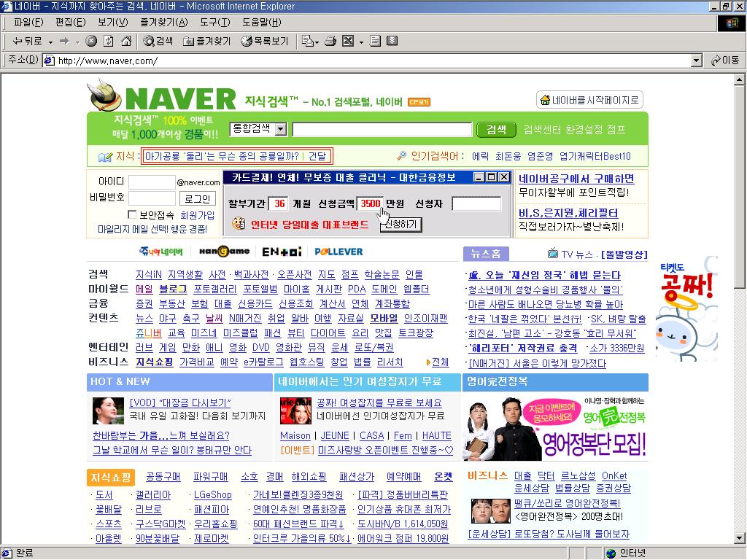Click the NAVER logo with winged hat
747x560 pixels.
tap(163, 95)
